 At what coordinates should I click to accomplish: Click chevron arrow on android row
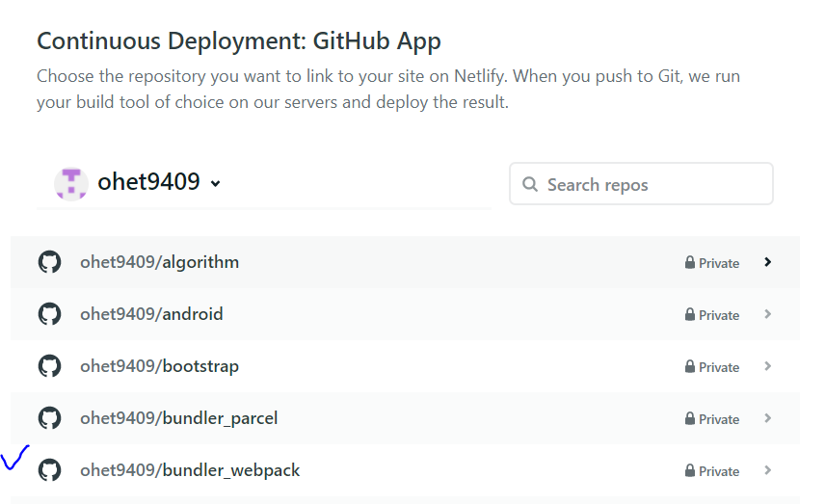(767, 314)
